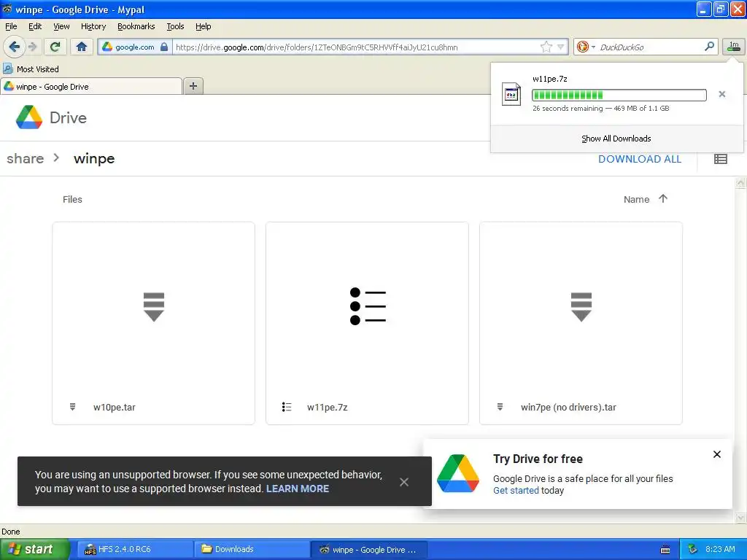Click the small archive icon beside w10pe.tar
747x560 pixels.
72,407
